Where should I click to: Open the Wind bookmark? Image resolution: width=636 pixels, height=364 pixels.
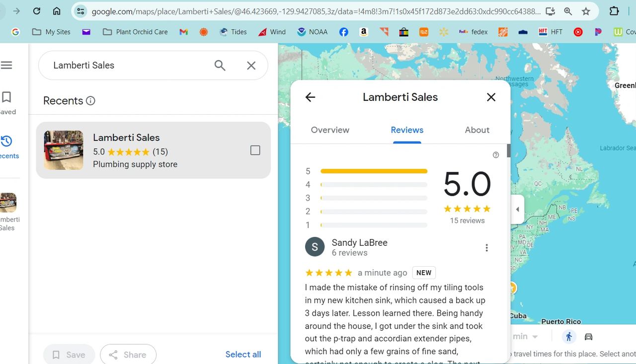tap(272, 32)
